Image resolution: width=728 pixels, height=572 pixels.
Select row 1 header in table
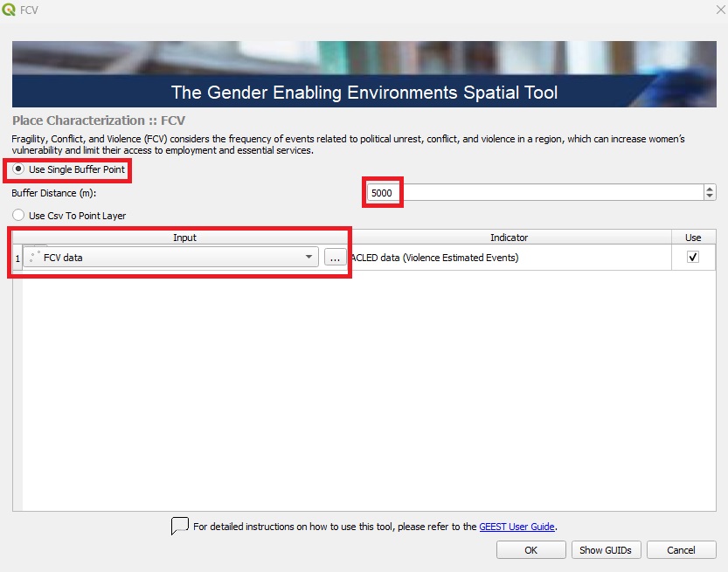(x=17, y=258)
